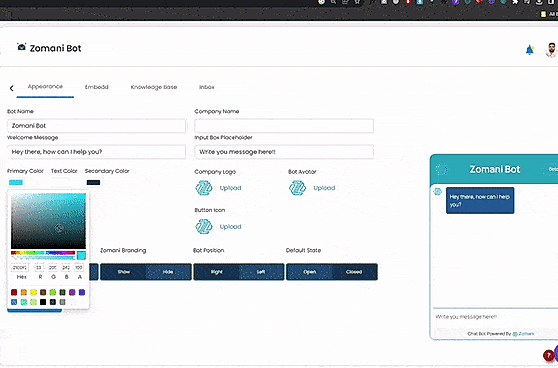
Task: Open the user profile avatar
Action: [551, 50]
